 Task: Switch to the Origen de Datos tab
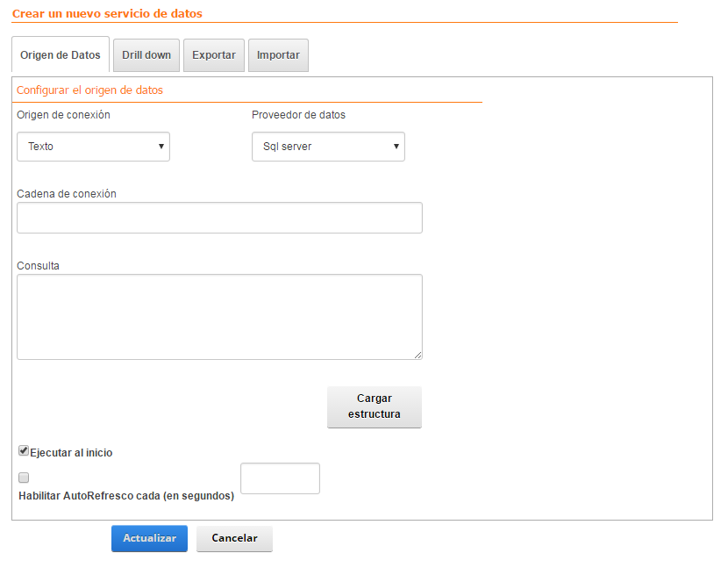point(61,54)
